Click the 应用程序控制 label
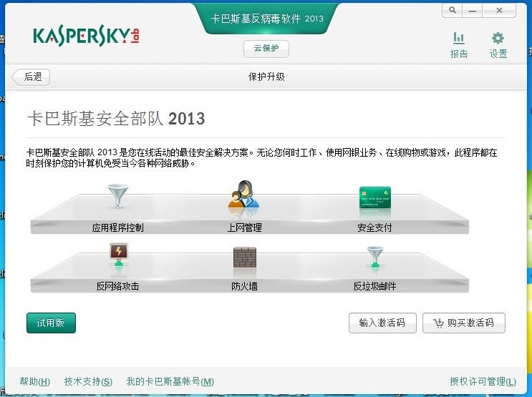The width and height of the screenshot is (532, 397). (117, 227)
